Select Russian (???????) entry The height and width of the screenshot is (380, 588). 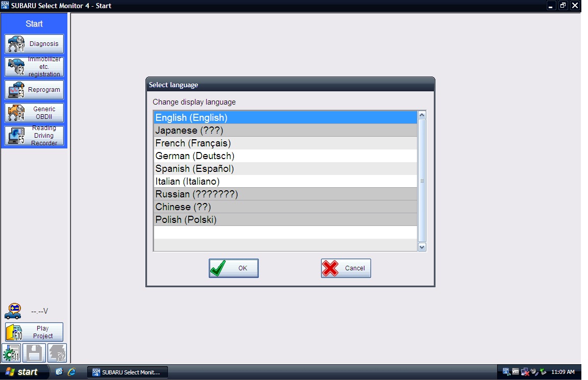point(285,194)
